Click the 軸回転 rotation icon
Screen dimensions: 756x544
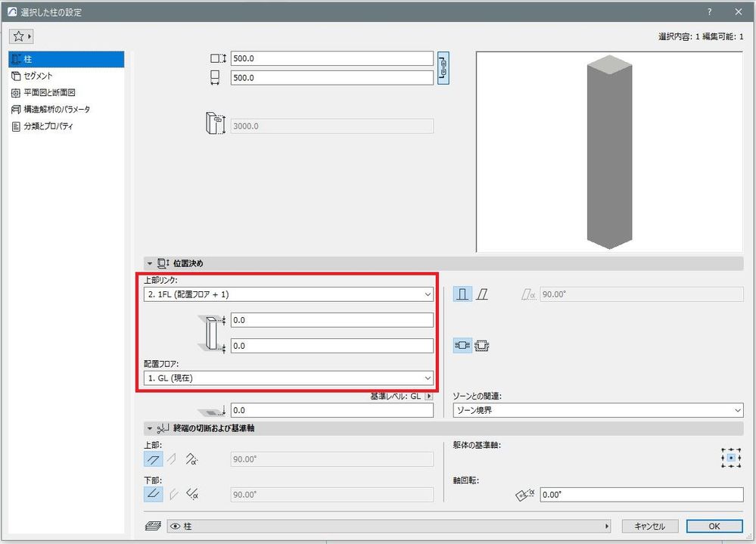pos(525,494)
